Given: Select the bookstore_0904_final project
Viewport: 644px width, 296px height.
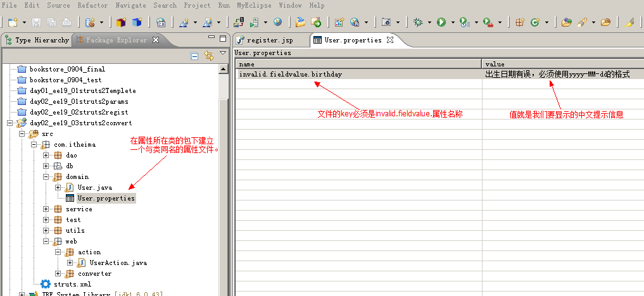Looking at the screenshot, I should pos(67,70).
